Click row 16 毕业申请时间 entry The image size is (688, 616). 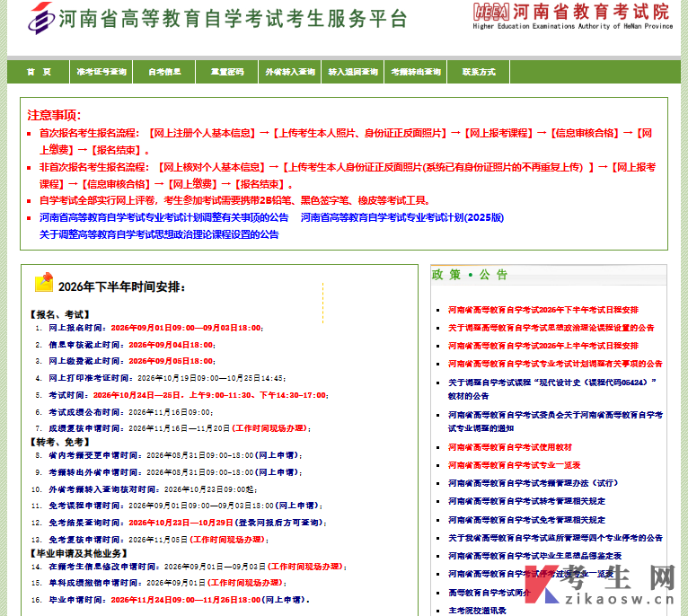[171, 600]
